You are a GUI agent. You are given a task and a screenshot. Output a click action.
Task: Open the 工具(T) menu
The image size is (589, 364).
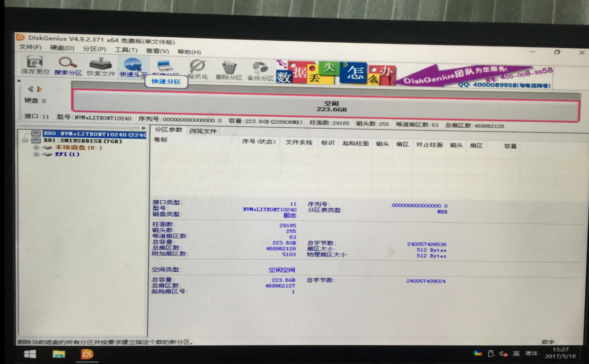(126, 50)
